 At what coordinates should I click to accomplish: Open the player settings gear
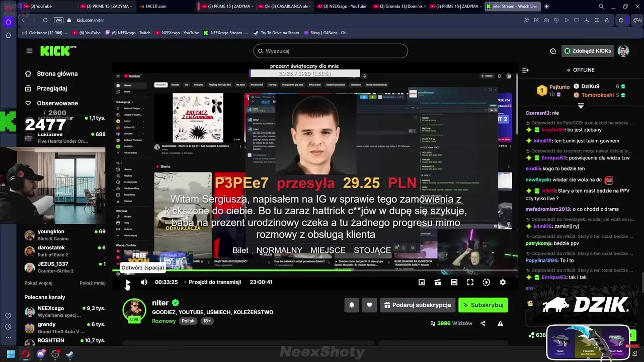point(503,283)
